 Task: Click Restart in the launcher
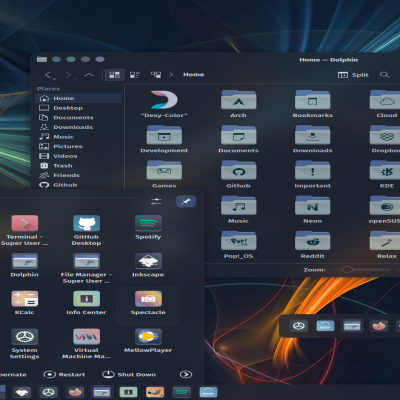click(64, 374)
